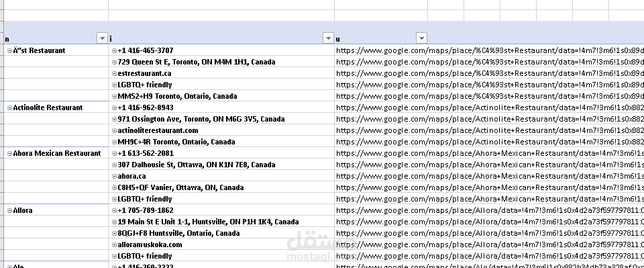Viewport: 644px width, 268px height.
Task: Collapse the estrestaurant.ca item
Action: 115,74
